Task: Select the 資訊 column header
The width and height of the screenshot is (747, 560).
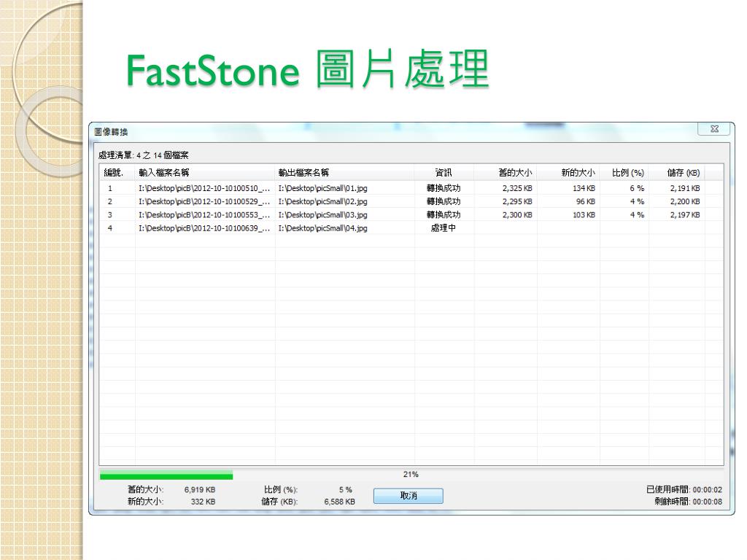Action: click(x=444, y=172)
